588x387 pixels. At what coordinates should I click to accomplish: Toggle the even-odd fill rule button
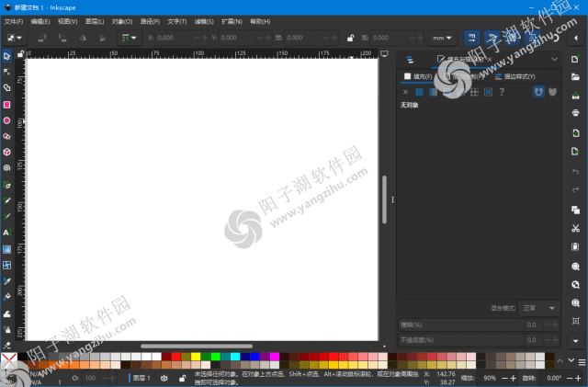pyautogui.click(x=538, y=92)
